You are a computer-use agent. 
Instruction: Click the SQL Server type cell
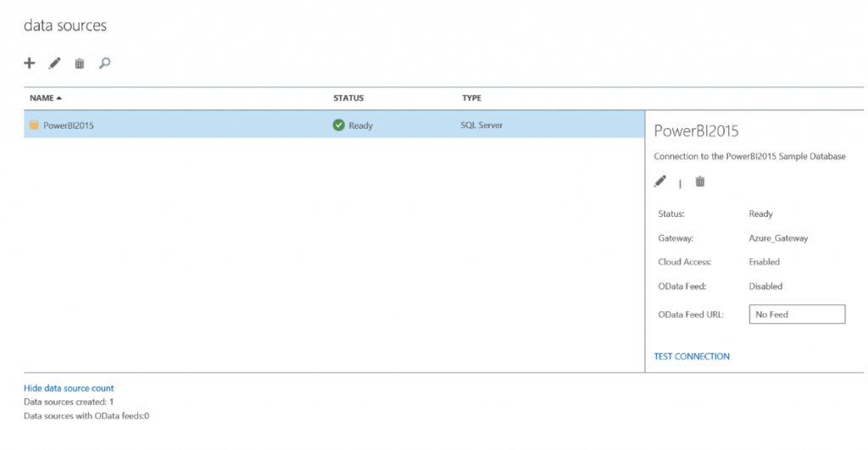click(481, 125)
